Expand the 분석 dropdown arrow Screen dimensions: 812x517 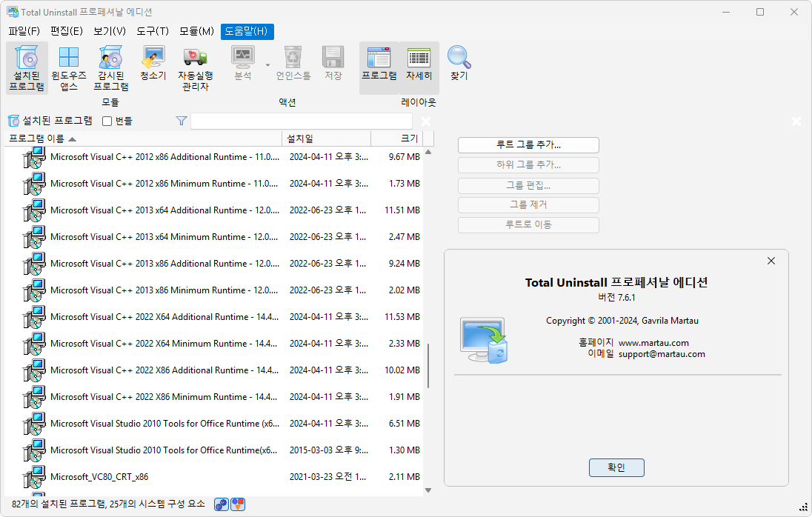tap(267, 64)
